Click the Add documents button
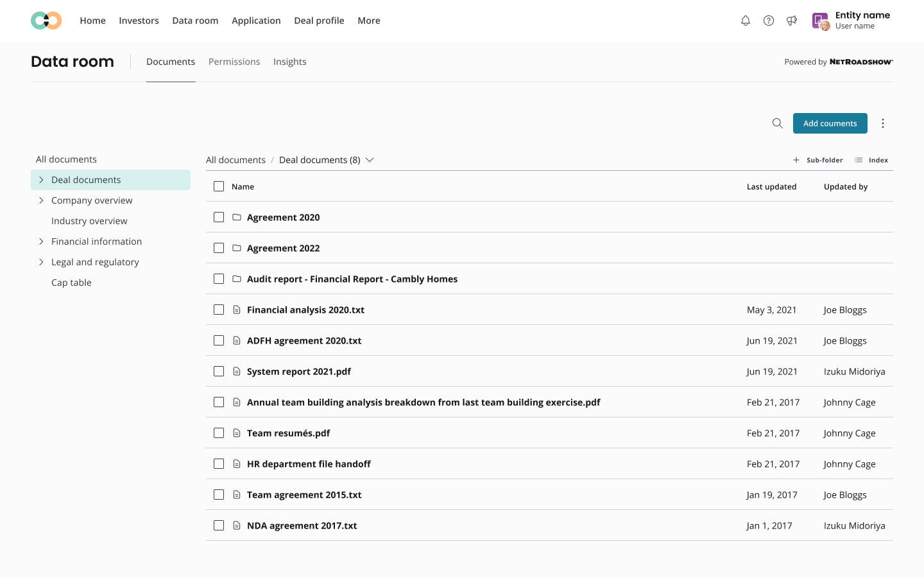 [x=830, y=123]
